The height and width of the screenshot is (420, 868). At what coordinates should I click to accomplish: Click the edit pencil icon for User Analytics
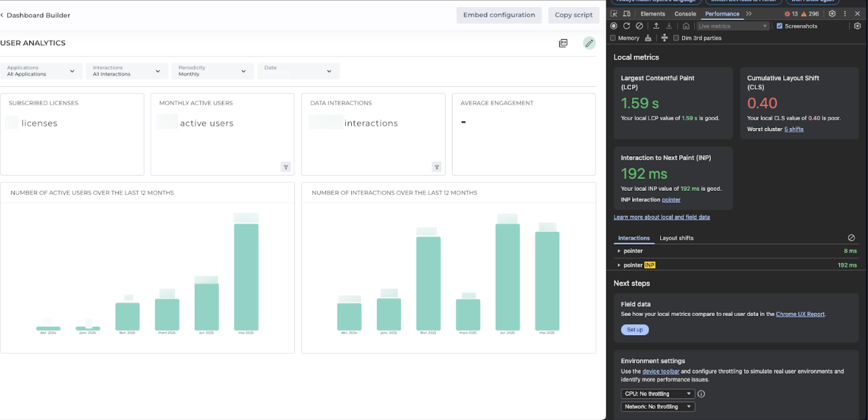tap(589, 43)
